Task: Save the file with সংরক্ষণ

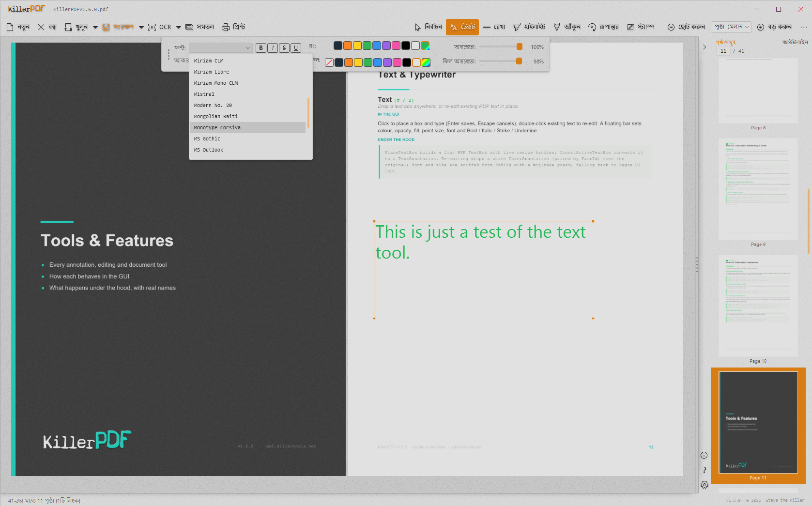Action: click(x=118, y=27)
